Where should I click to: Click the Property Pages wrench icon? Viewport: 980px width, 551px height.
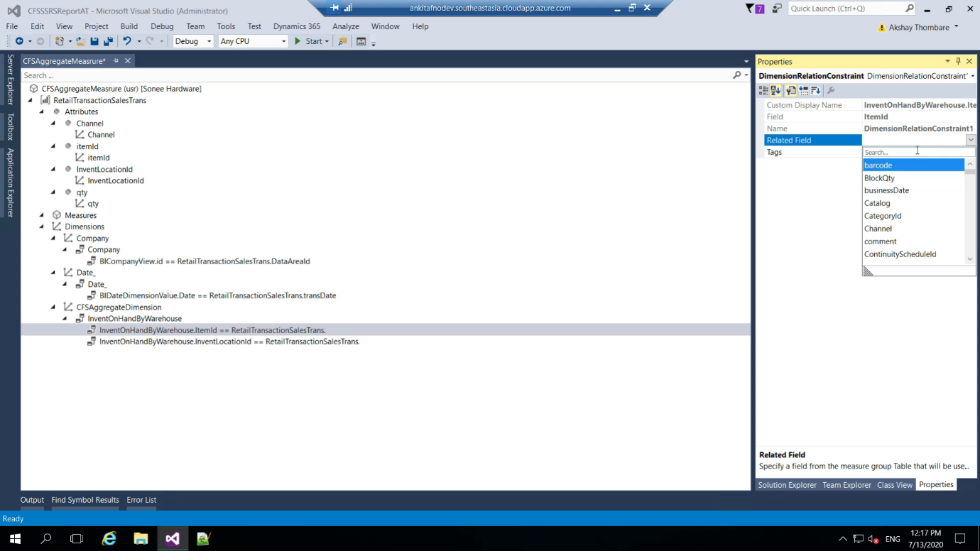click(x=831, y=91)
